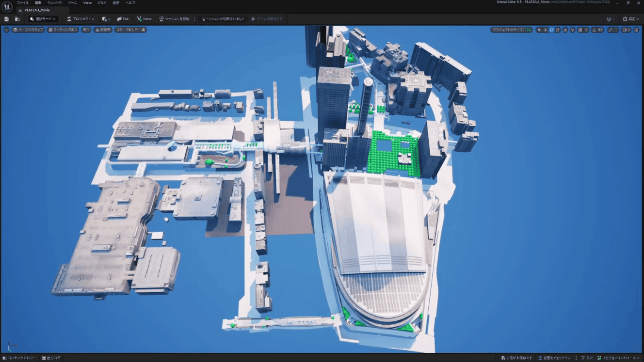Toggle rotation angle snapping
The width and height of the screenshot is (644, 362).
(x=595, y=30)
